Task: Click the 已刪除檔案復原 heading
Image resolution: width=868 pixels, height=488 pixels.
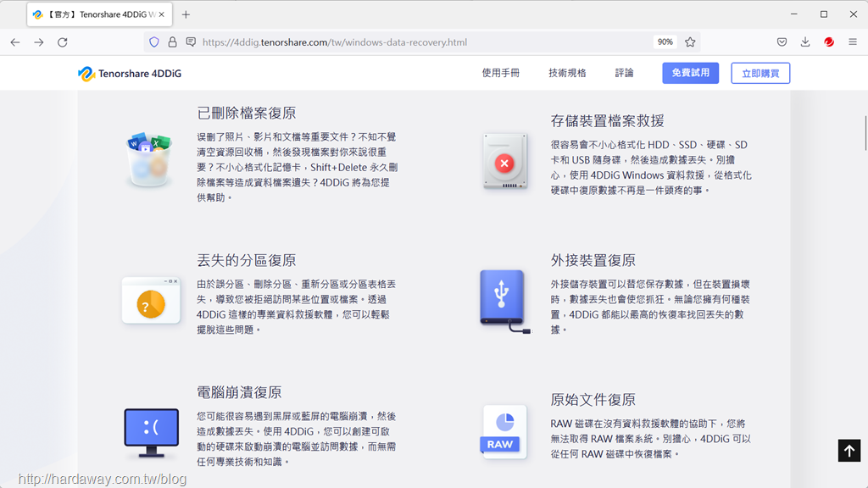Action: 247,113
